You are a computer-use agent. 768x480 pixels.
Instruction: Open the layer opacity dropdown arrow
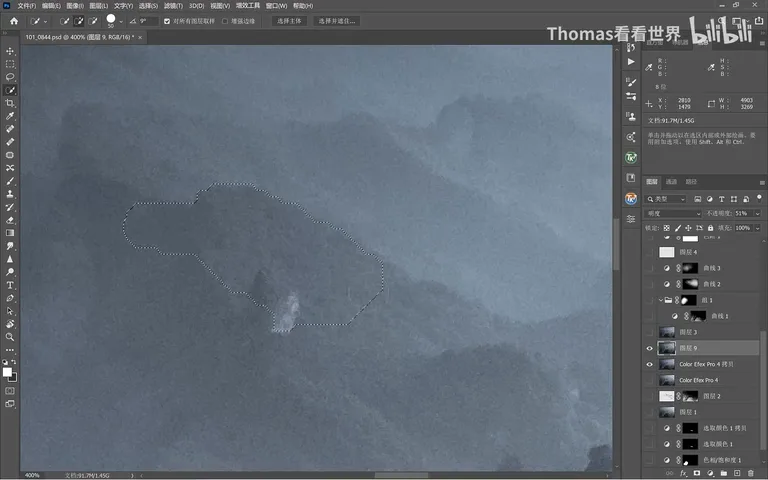click(757, 214)
